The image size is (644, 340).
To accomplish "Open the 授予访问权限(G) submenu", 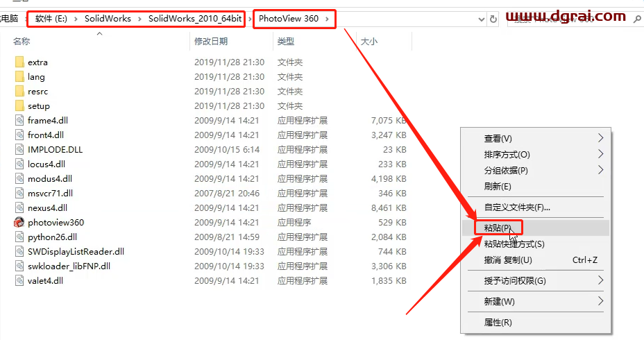I will (x=536, y=281).
